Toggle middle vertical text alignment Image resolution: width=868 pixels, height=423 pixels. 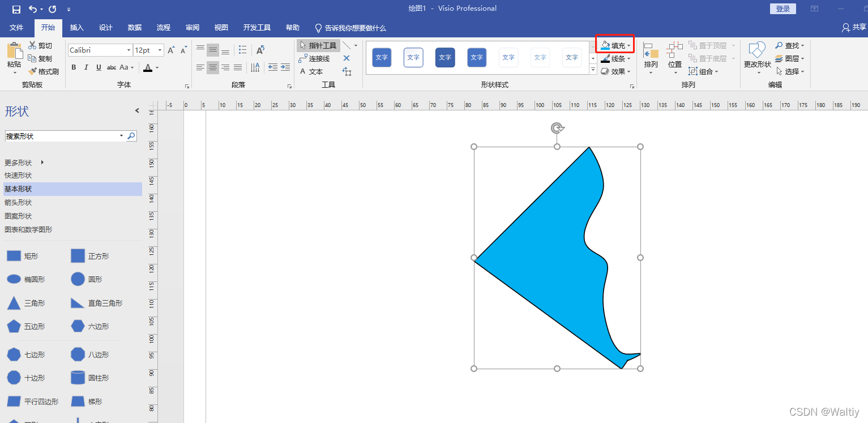click(213, 50)
